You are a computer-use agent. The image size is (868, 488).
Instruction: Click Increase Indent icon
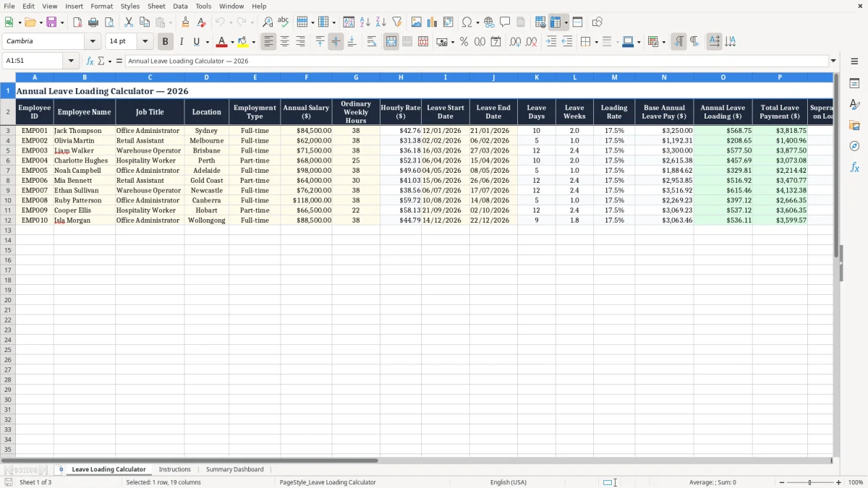pyautogui.click(x=551, y=42)
